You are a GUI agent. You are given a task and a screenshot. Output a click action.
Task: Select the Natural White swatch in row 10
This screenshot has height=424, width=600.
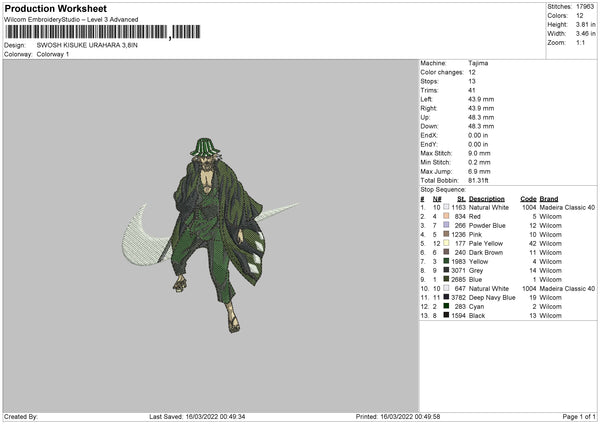pyautogui.click(x=446, y=288)
